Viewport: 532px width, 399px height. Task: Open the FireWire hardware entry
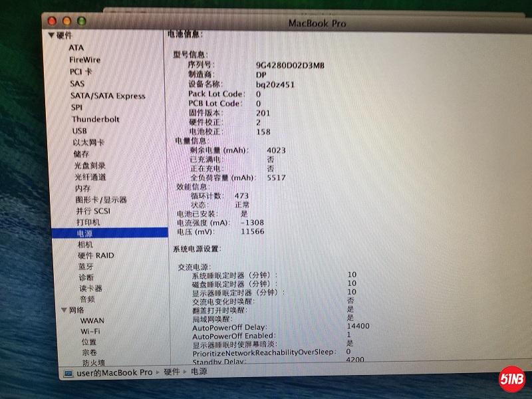tap(85, 60)
